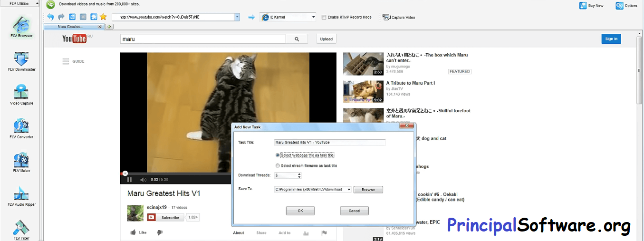Image resolution: width=644 pixels, height=241 pixels.
Task: Open video statistics bar chart icon
Action: point(306,233)
